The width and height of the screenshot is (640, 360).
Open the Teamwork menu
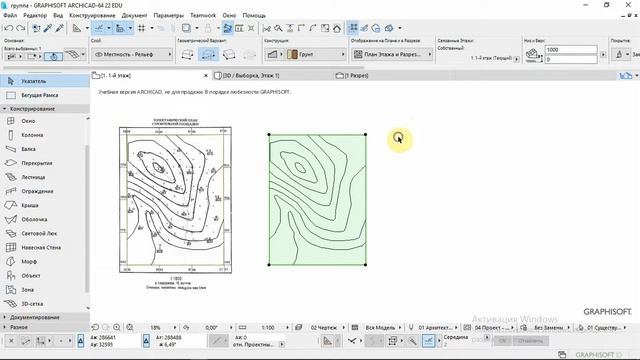(x=203, y=15)
